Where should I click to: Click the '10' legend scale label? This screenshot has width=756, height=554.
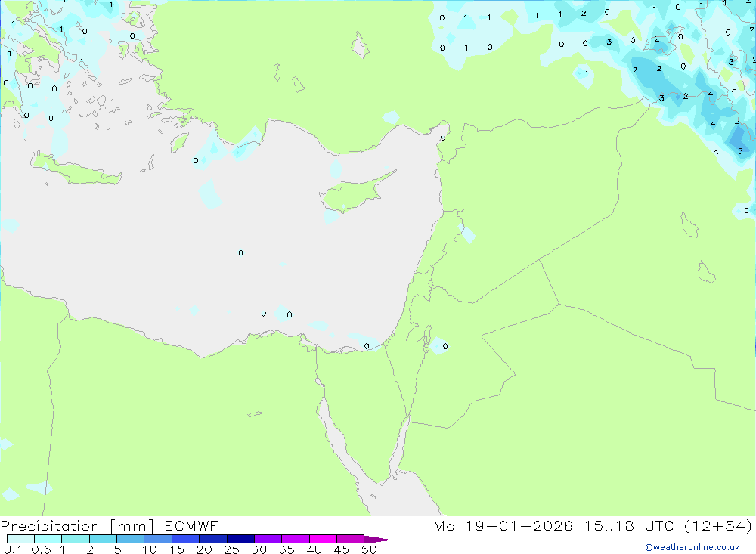(x=150, y=549)
